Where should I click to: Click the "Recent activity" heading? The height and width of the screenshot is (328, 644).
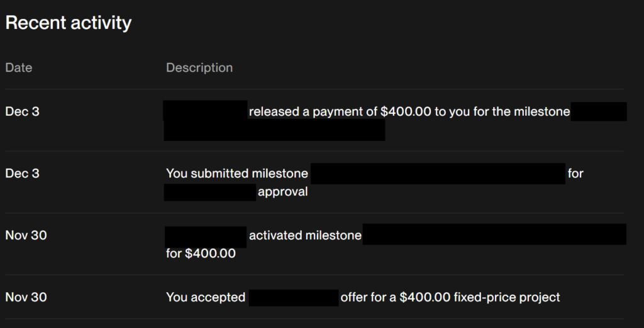[69, 23]
